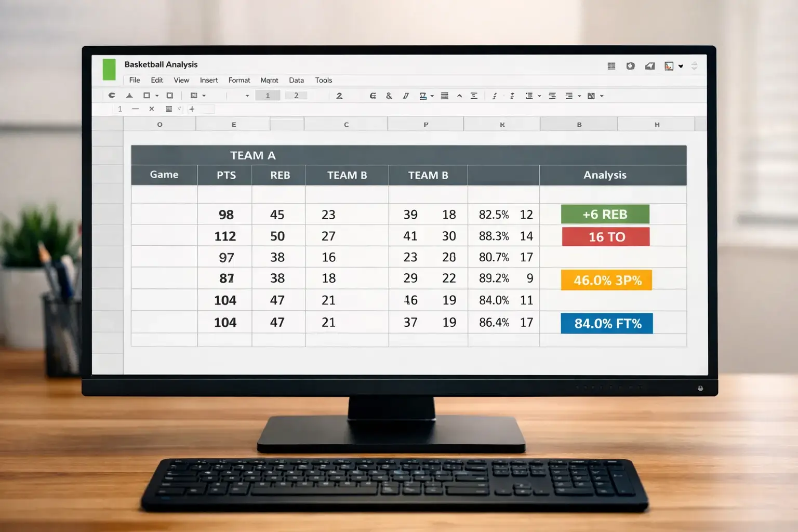Click the plus icon in the formula row

coord(192,109)
